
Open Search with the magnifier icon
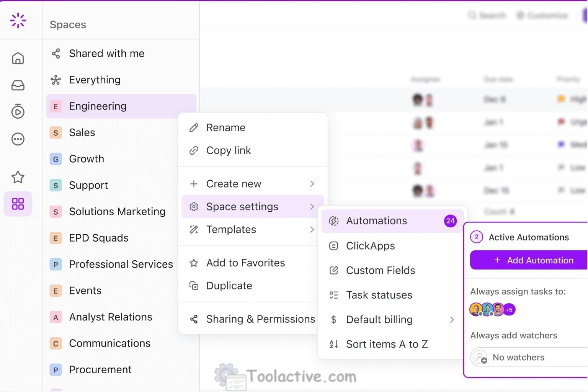point(472,15)
